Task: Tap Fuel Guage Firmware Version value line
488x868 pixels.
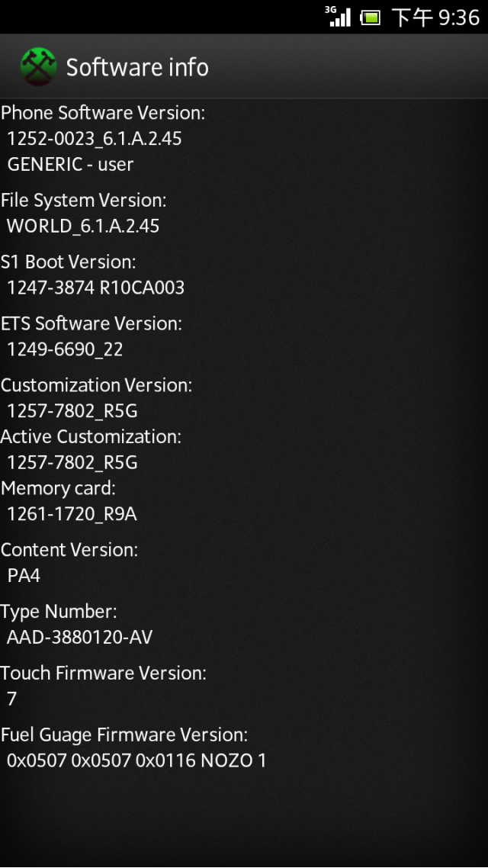Action: coord(136,760)
